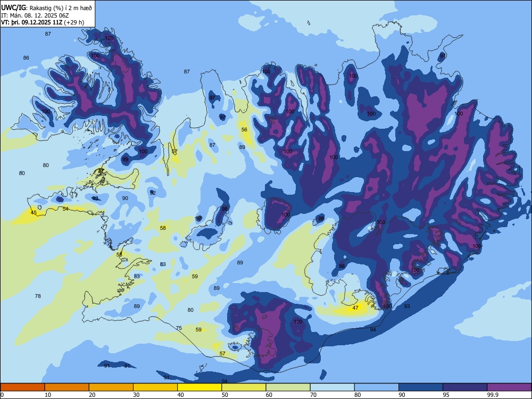Click the '78' humidity value over the sea
Screen dimensions: 532x399
[38, 296]
